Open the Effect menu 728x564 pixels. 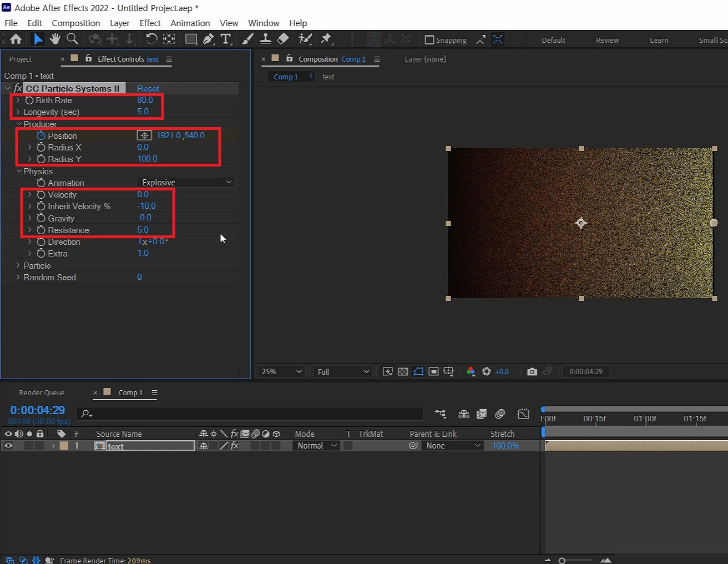click(x=150, y=23)
